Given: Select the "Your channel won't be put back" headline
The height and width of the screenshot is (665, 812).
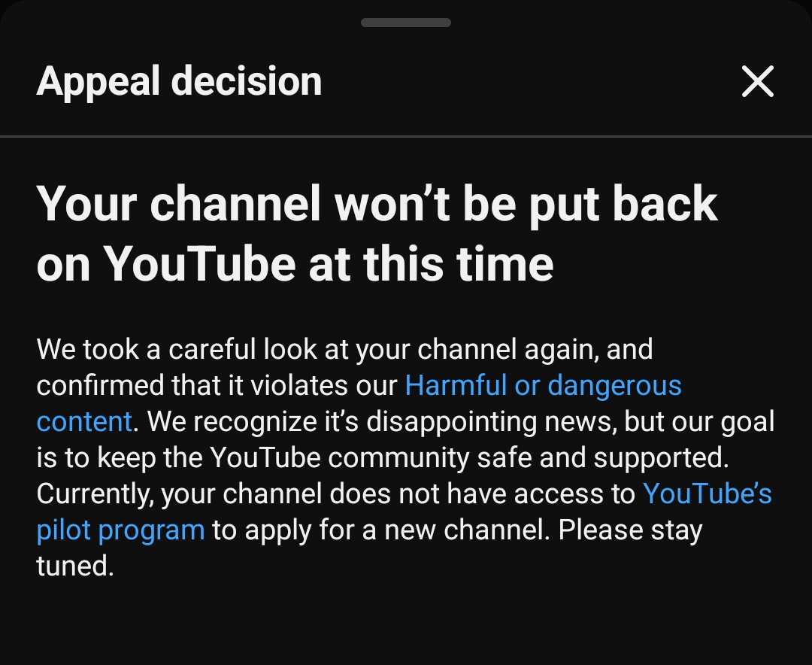Looking at the screenshot, I should coord(376,203).
